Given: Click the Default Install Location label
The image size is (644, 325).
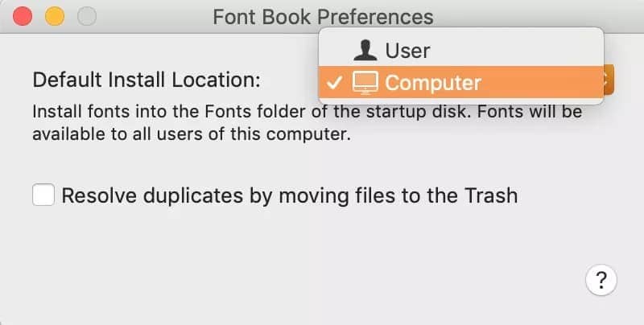Looking at the screenshot, I should click(147, 80).
